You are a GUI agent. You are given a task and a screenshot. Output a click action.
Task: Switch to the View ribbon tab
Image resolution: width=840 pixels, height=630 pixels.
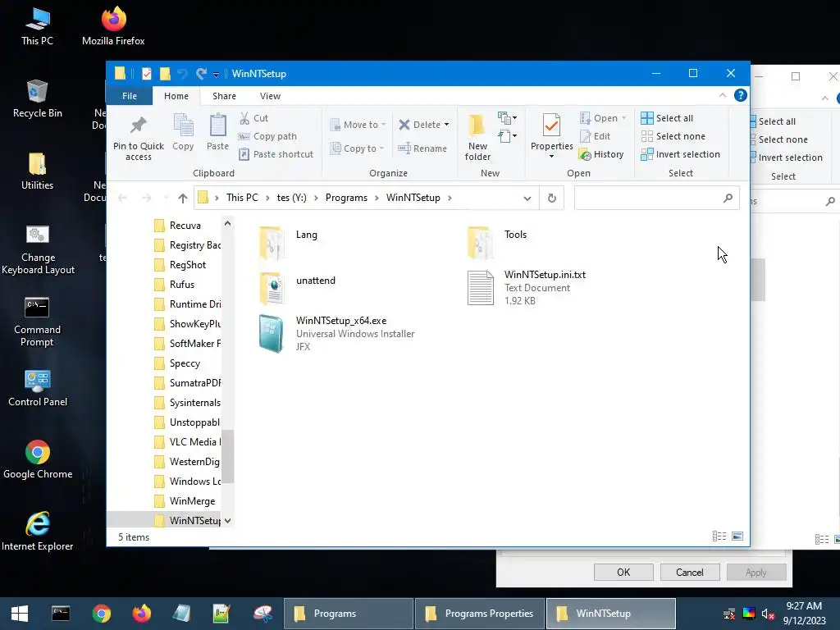270,96
